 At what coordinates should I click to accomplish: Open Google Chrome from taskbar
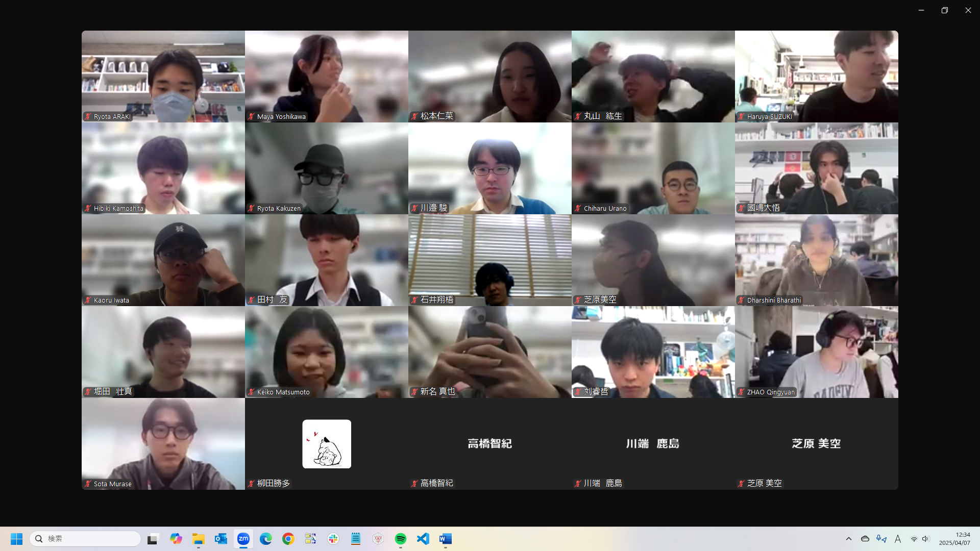click(288, 539)
